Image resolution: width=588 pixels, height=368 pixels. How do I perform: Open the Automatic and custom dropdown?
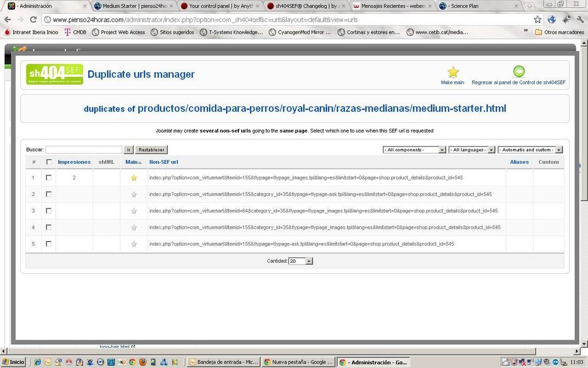pyautogui.click(x=530, y=150)
